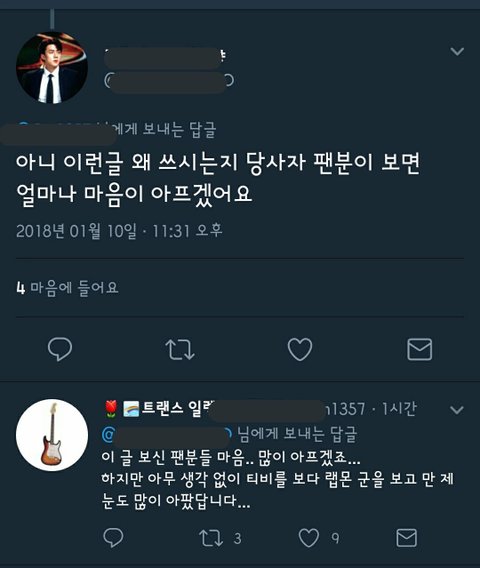
Task: Send the main tweet via direct message envelope
Action: click(420, 350)
